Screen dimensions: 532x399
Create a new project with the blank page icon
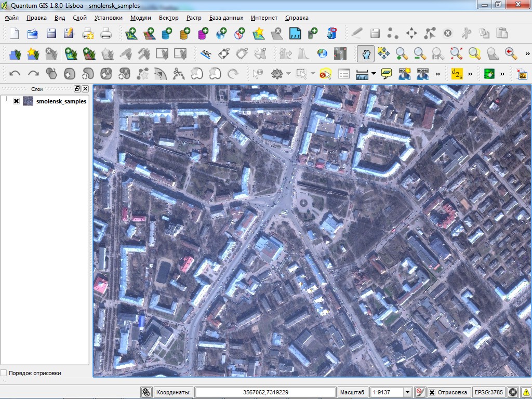pyautogui.click(x=14, y=33)
